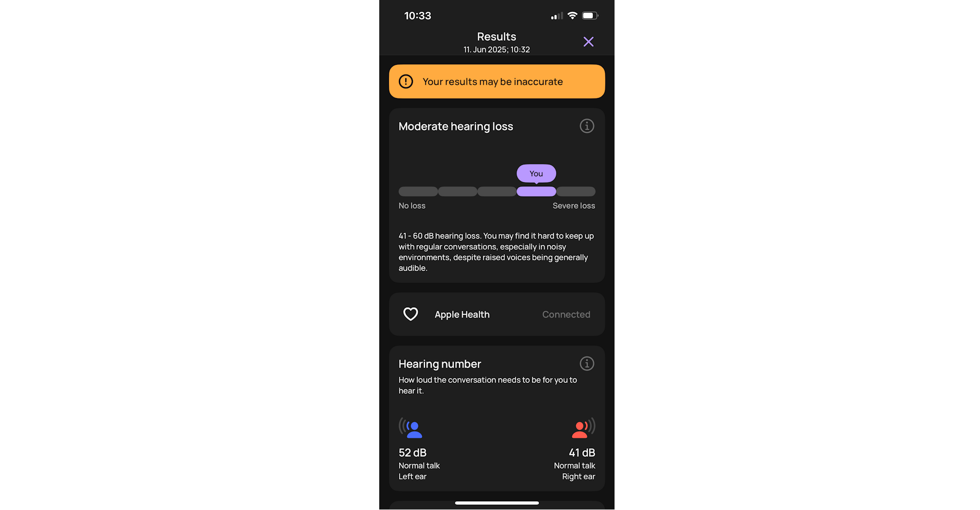The width and height of the screenshot is (980, 510).
Task: Tap the 52 dB left ear value
Action: tap(412, 453)
